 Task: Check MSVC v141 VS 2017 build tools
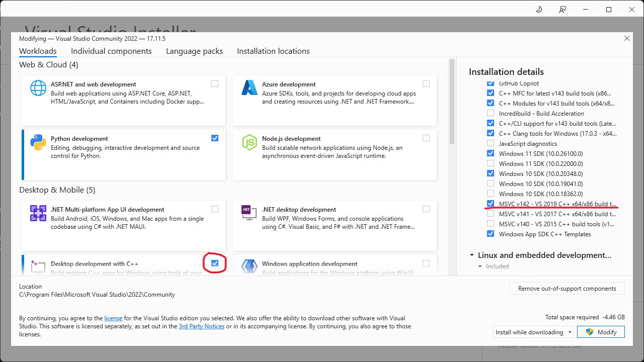click(491, 214)
